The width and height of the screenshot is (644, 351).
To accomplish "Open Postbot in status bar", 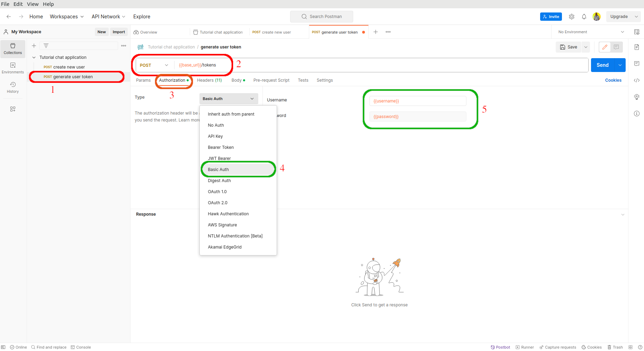I will click(500, 347).
